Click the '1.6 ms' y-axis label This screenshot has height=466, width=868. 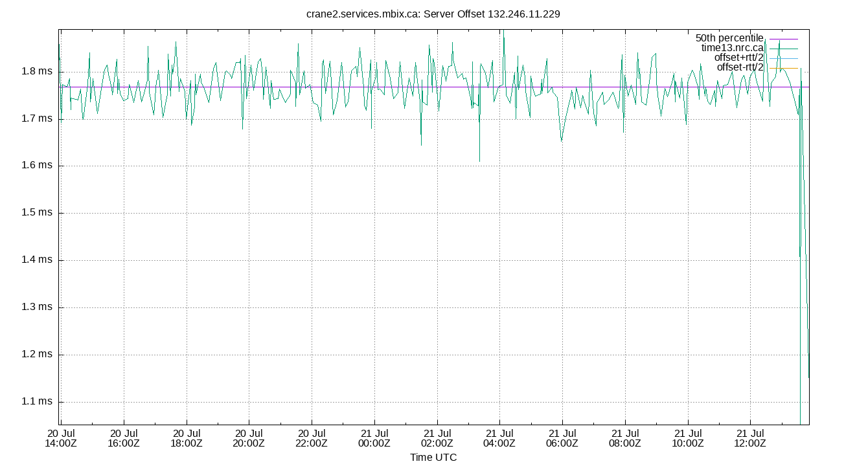coord(37,166)
